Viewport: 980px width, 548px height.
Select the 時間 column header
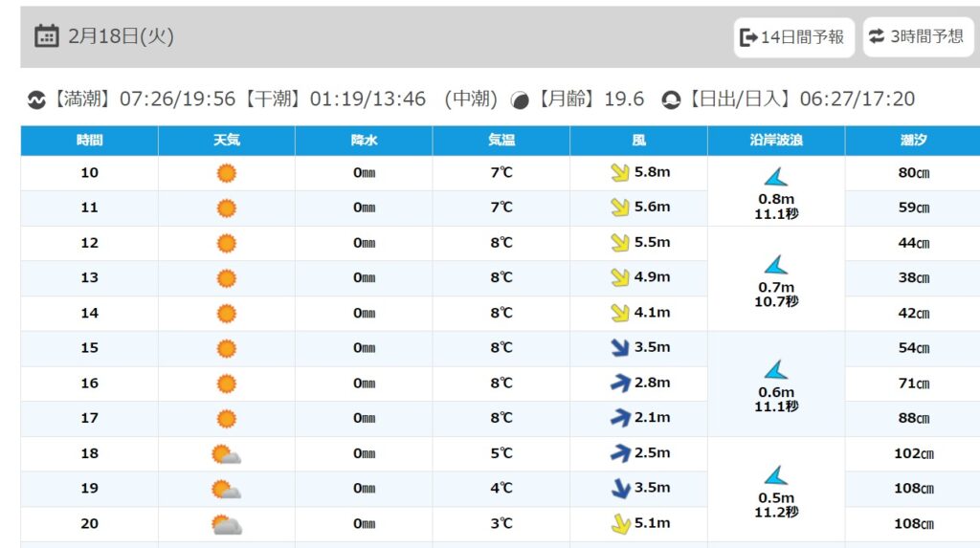click(89, 140)
